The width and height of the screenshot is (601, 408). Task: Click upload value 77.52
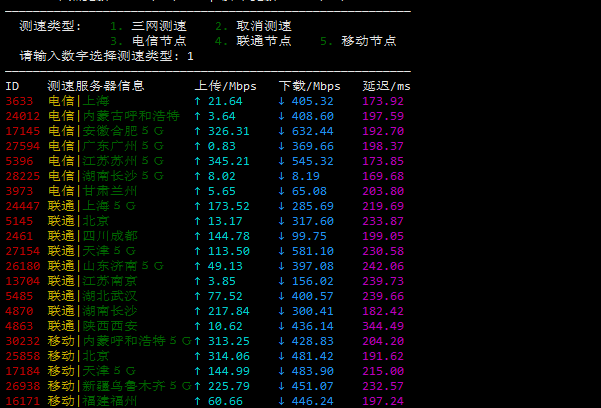tap(225, 296)
